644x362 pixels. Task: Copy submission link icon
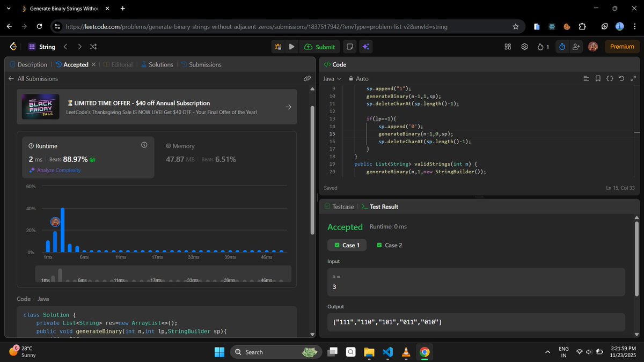point(307,78)
